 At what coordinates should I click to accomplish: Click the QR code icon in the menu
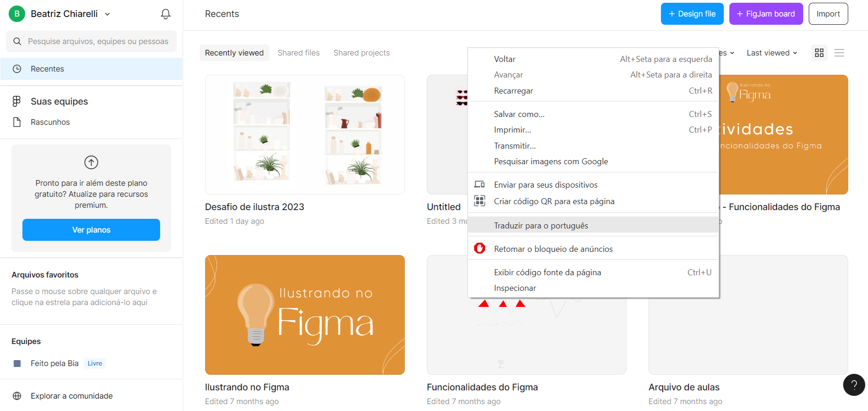[480, 201]
